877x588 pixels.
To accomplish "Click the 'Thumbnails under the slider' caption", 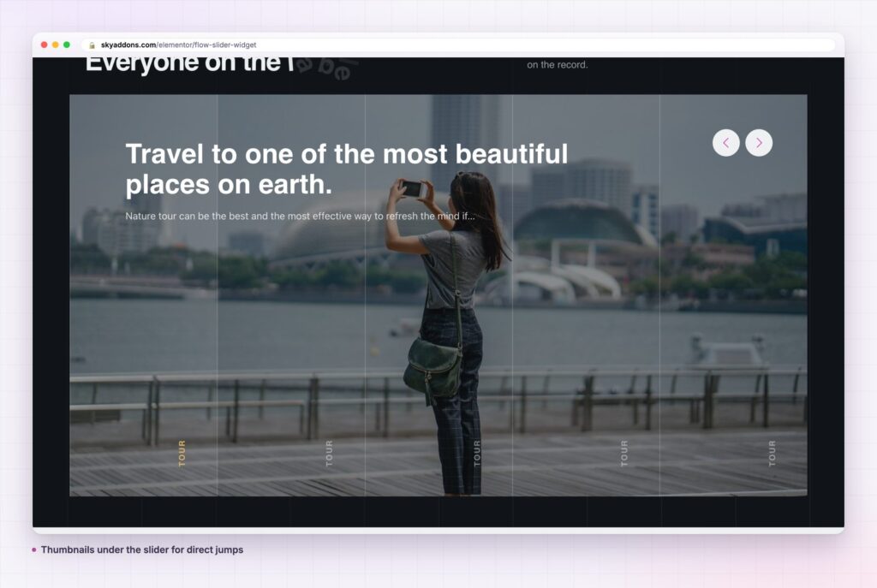I will (x=142, y=549).
